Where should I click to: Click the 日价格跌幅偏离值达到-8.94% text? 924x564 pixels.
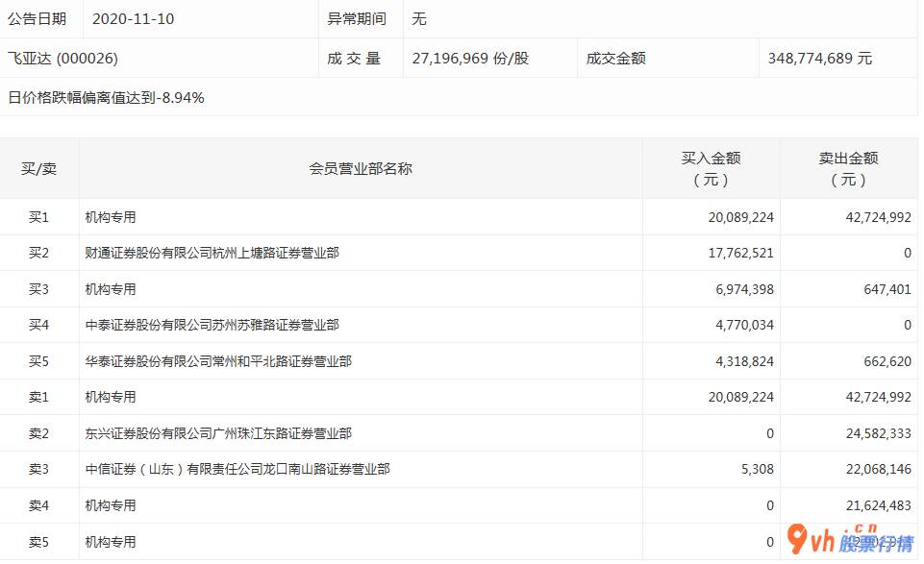pyautogui.click(x=106, y=97)
